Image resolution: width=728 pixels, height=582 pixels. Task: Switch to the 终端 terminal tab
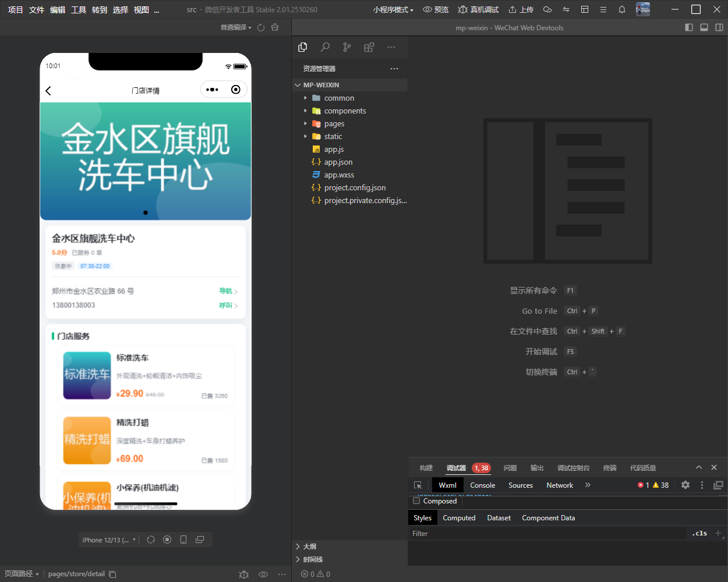pos(610,468)
